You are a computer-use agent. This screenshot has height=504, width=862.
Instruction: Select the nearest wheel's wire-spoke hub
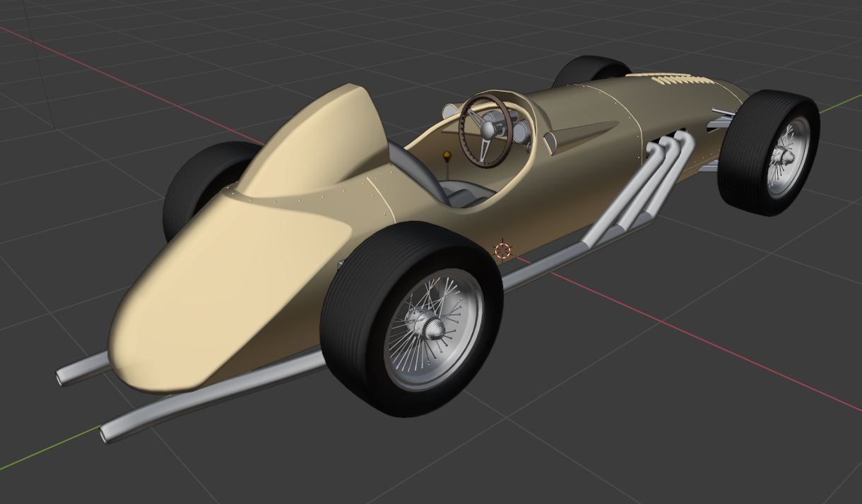click(x=433, y=329)
